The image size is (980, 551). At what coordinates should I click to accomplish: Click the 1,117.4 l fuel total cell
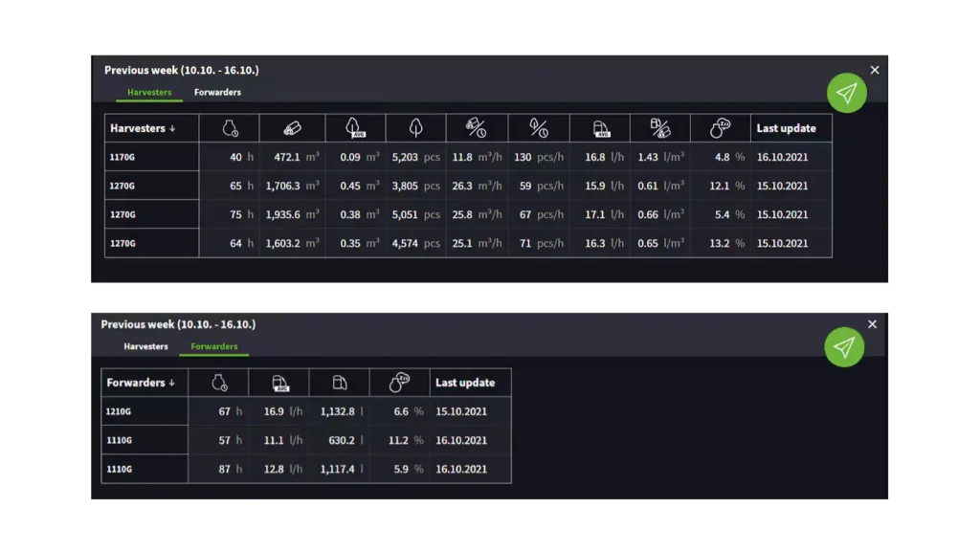click(x=340, y=469)
